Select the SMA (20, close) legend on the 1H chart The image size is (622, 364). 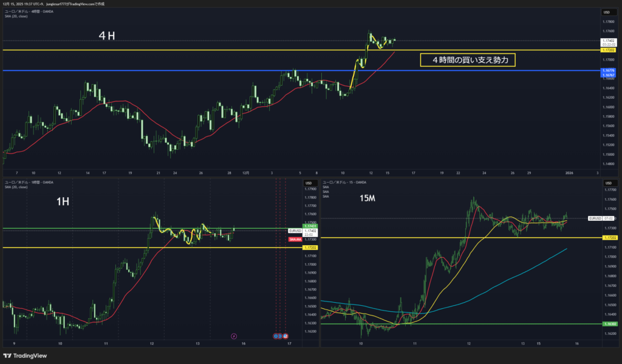(16, 186)
